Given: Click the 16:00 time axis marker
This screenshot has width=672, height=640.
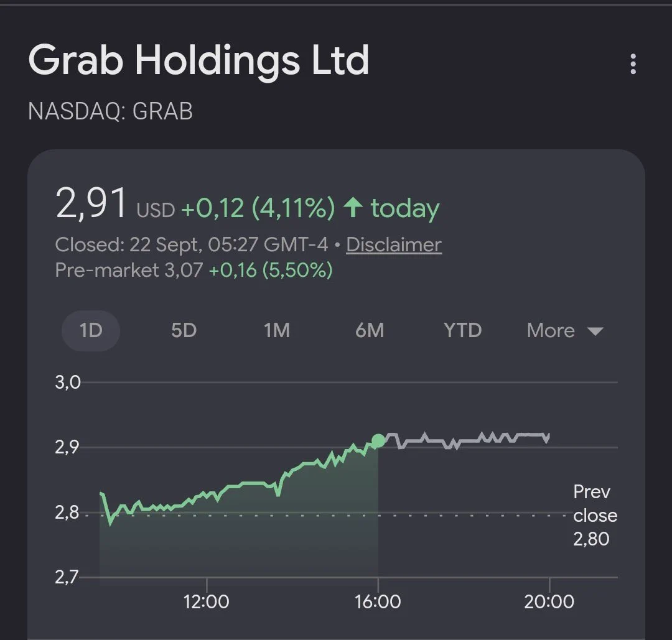Looking at the screenshot, I should [x=378, y=601].
